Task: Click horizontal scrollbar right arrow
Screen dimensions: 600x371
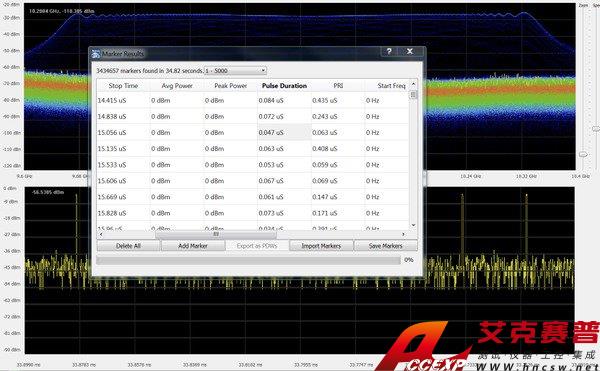Action: pyautogui.click(x=403, y=234)
